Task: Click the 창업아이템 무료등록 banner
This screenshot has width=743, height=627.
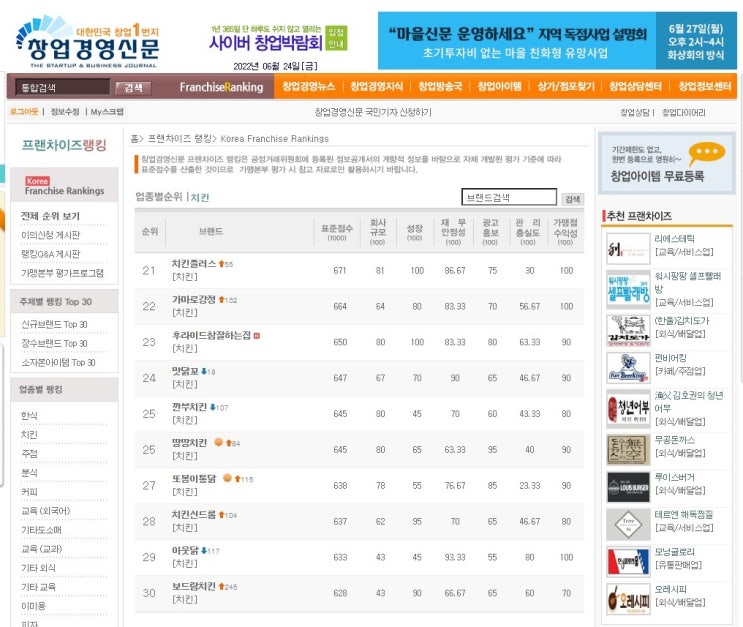Action: [667, 163]
